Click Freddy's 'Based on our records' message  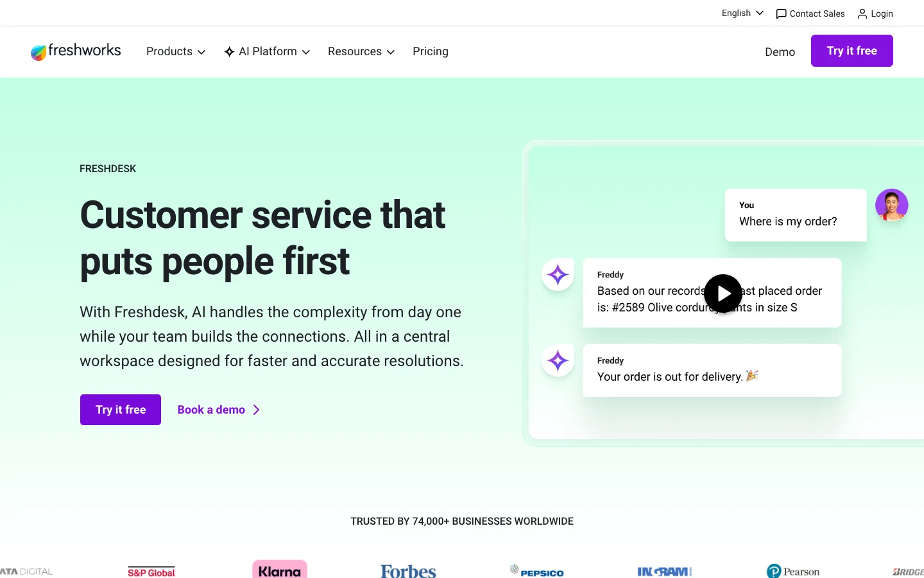pos(712,293)
